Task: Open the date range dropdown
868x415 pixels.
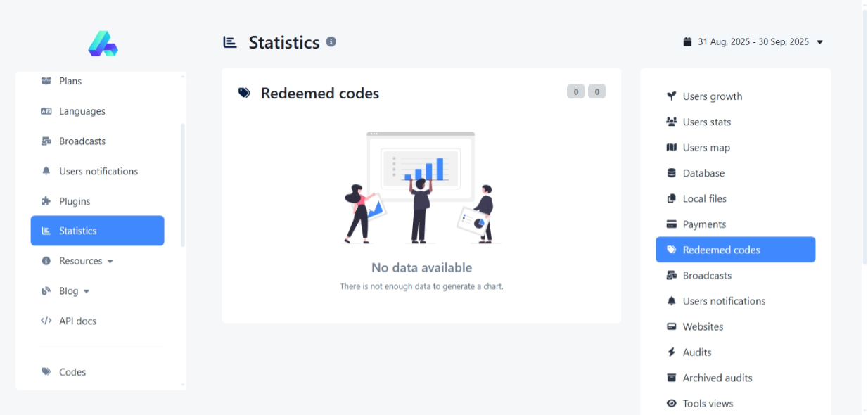Action: pos(753,42)
